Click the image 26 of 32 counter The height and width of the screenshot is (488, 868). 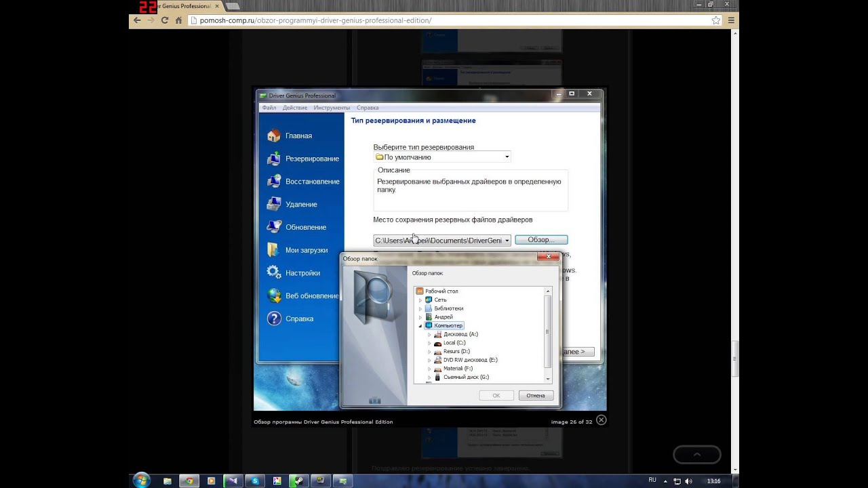[572, 422]
